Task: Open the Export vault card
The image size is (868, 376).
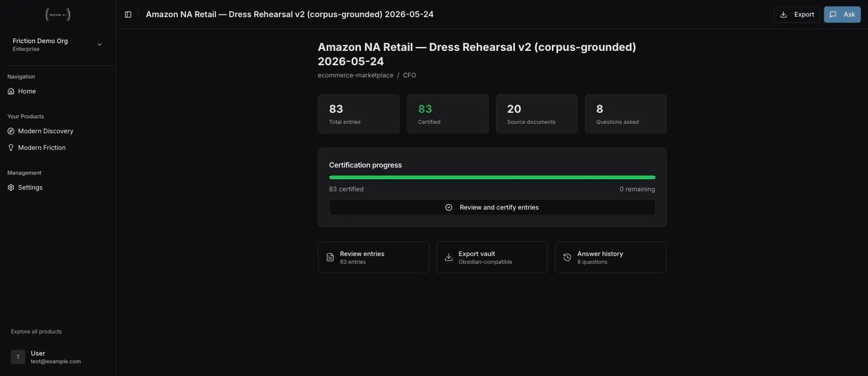Action: coord(492,257)
